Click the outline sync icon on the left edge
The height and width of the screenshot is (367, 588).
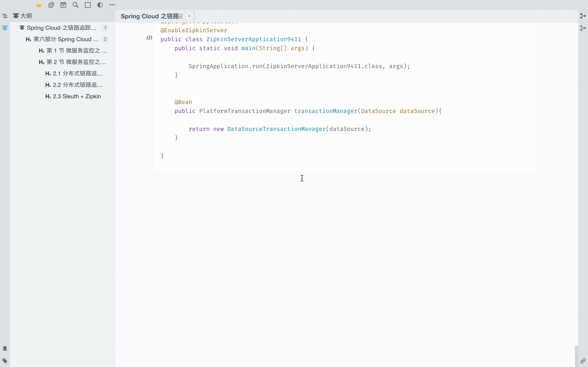[x=5, y=28]
